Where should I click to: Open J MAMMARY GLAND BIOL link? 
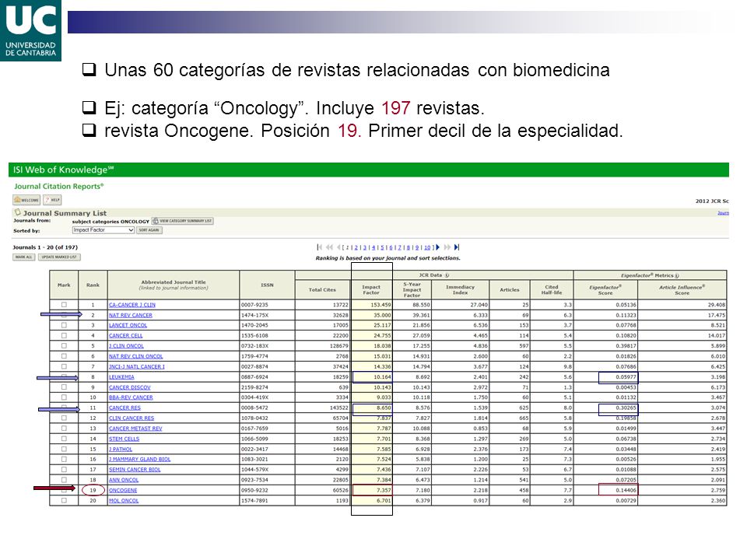[x=139, y=460]
